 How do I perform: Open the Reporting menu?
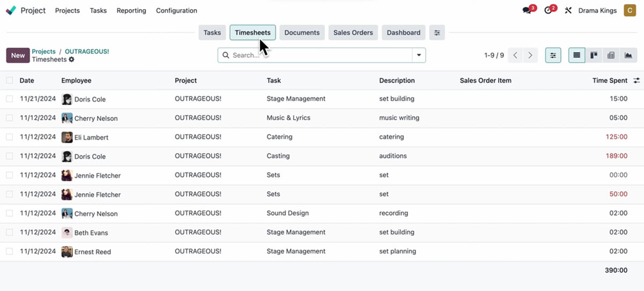131,10
